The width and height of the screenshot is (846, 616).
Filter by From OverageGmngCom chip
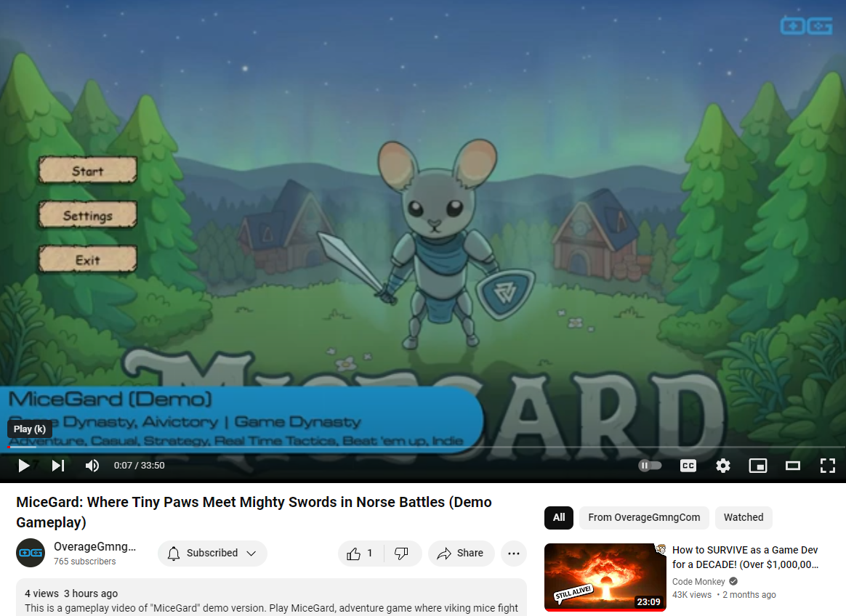(644, 518)
